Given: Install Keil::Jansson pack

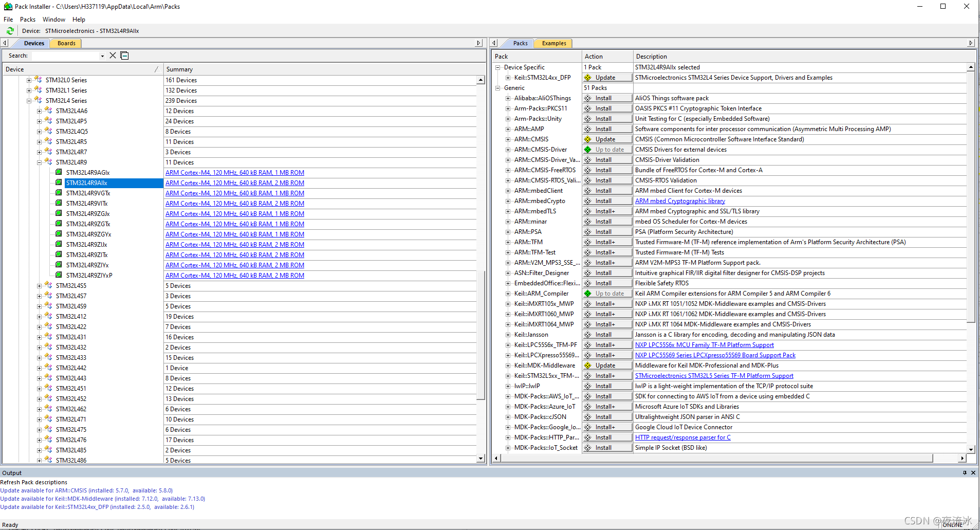Looking at the screenshot, I should pyautogui.click(x=607, y=335).
